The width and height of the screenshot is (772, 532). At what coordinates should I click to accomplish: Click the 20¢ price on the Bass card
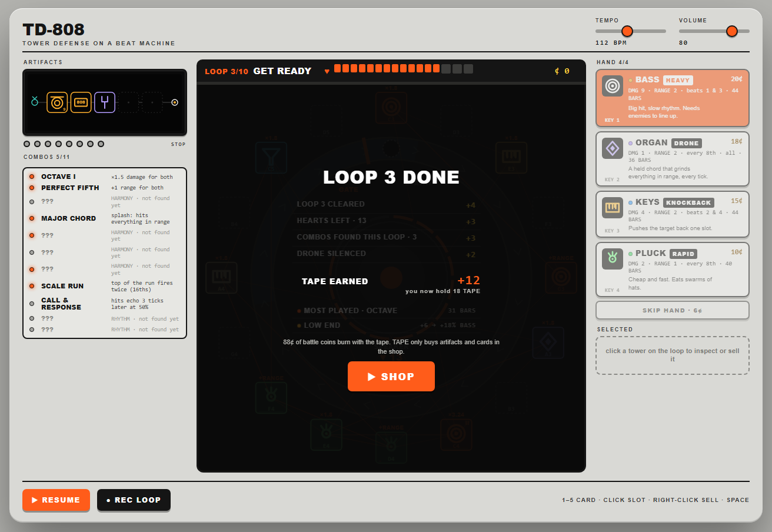737,79
